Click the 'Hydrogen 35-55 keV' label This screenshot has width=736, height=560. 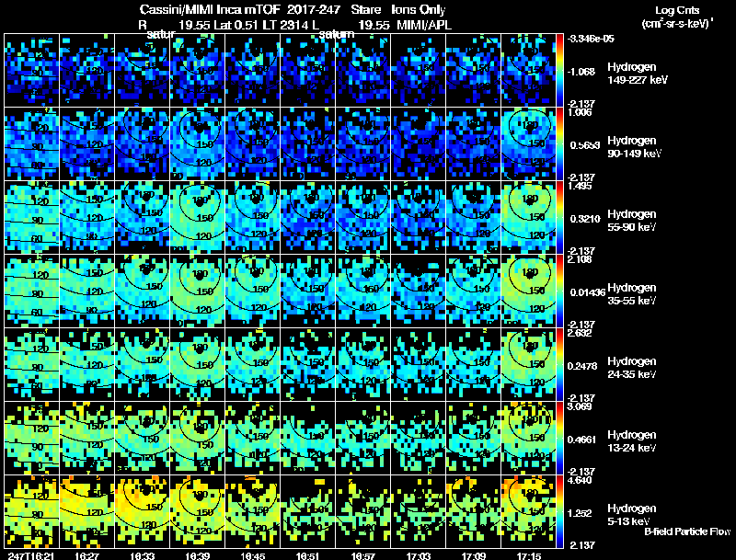[x=632, y=294]
